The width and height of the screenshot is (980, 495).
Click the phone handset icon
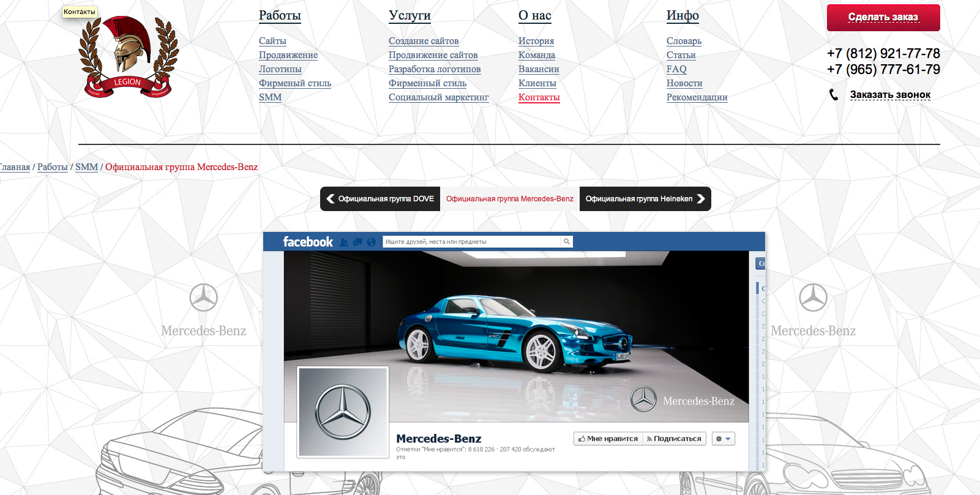834,95
